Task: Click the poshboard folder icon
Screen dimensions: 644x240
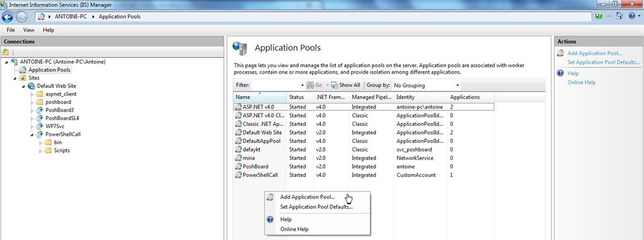Action: point(40,102)
